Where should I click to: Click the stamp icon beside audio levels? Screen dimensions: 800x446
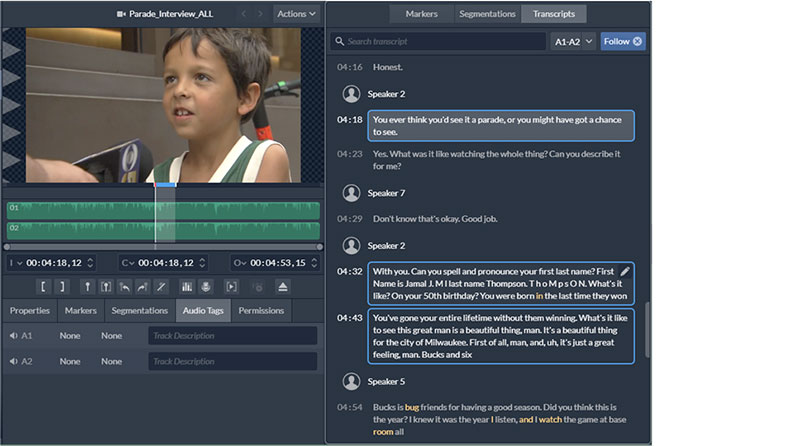[x=206, y=287]
